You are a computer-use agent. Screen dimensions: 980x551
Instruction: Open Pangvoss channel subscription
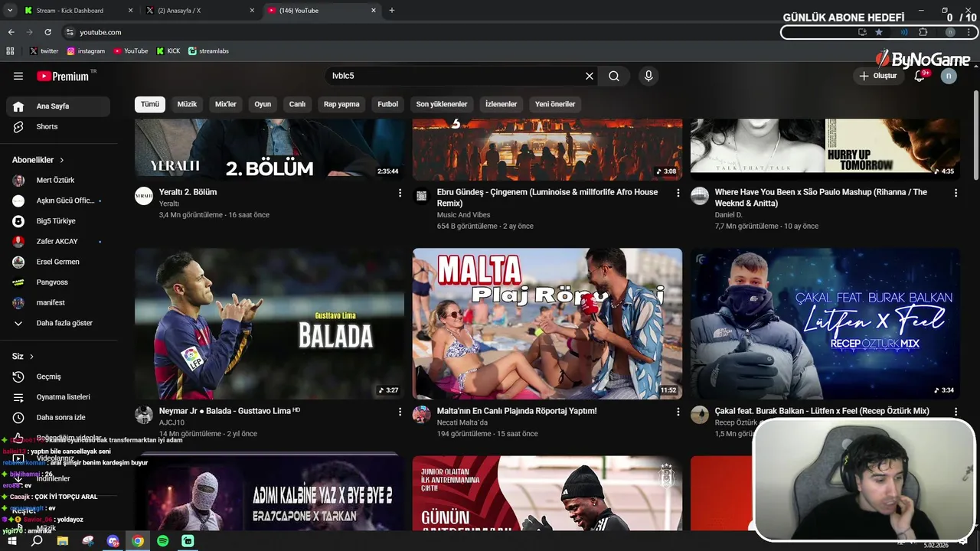click(x=58, y=282)
